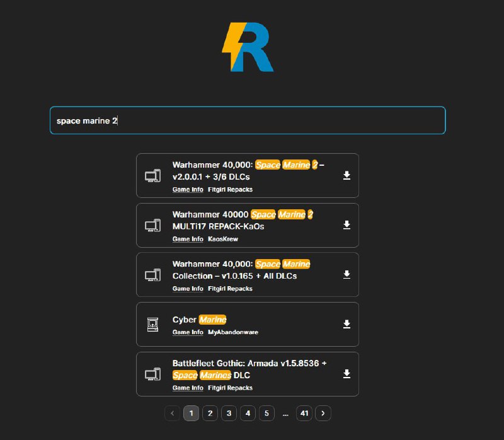The image size is (504, 440).
Task: Download Battlefleet Gothic: Armada v1.5.8536
Action: 346,374
